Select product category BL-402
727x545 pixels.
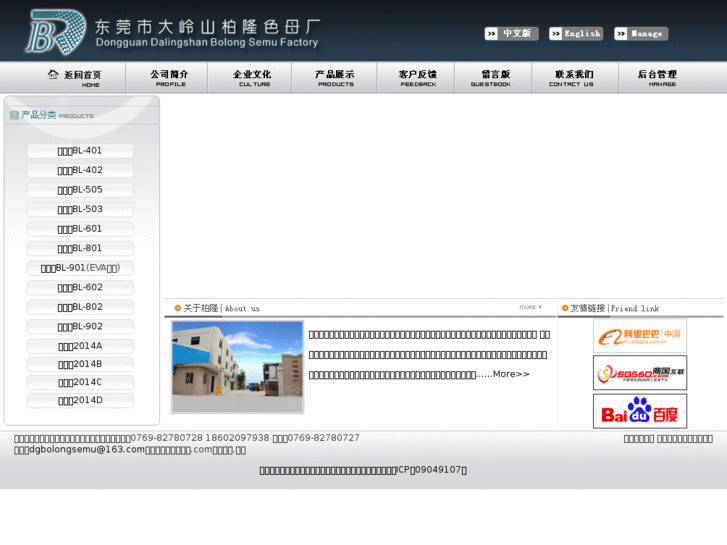(x=80, y=170)
